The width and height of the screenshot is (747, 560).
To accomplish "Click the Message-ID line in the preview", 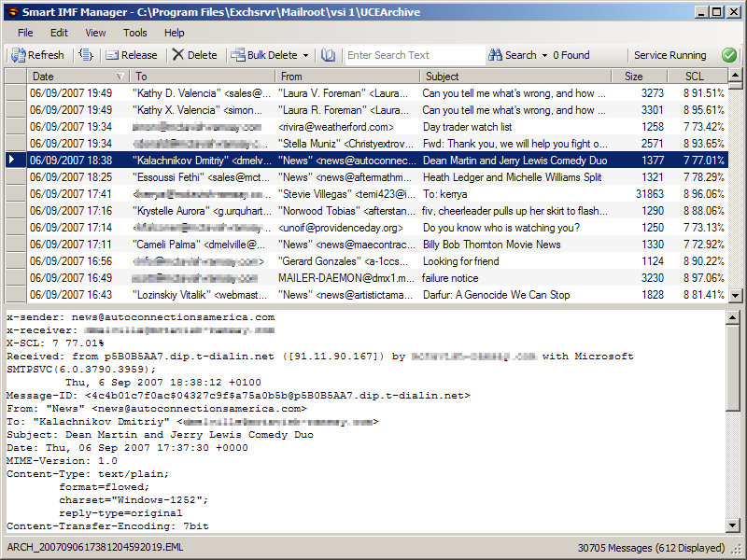I will coord(238,395).
